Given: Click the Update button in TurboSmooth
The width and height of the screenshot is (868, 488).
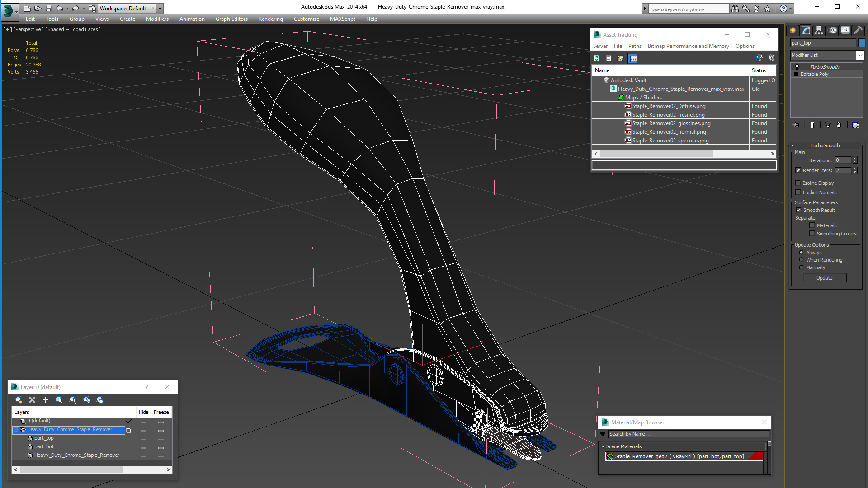Looking at the screenshot, I should point(826,278).
